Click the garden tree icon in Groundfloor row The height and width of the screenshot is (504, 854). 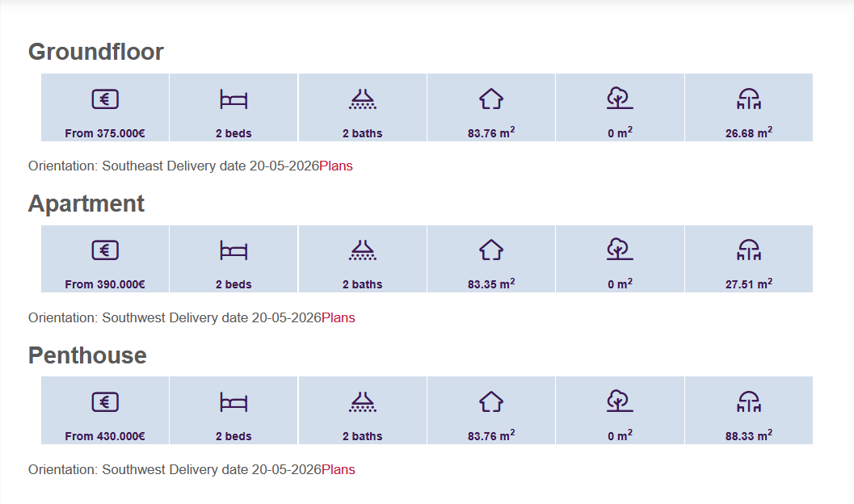(620, 99)
